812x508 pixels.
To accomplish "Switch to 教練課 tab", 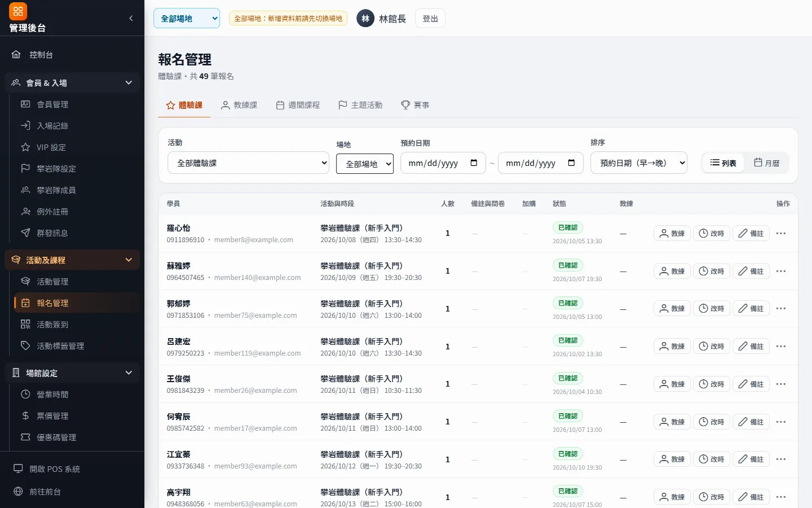I will [x=239, y=105].
